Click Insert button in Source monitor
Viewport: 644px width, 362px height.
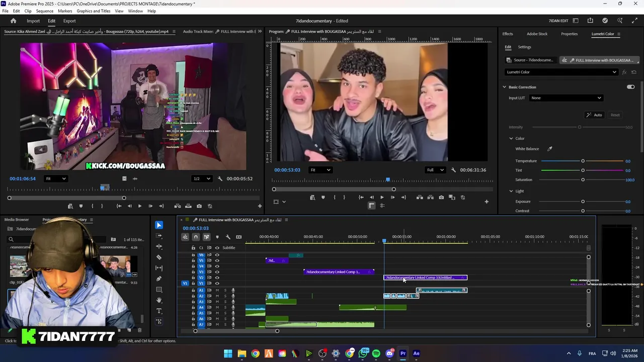coord(178,206)
